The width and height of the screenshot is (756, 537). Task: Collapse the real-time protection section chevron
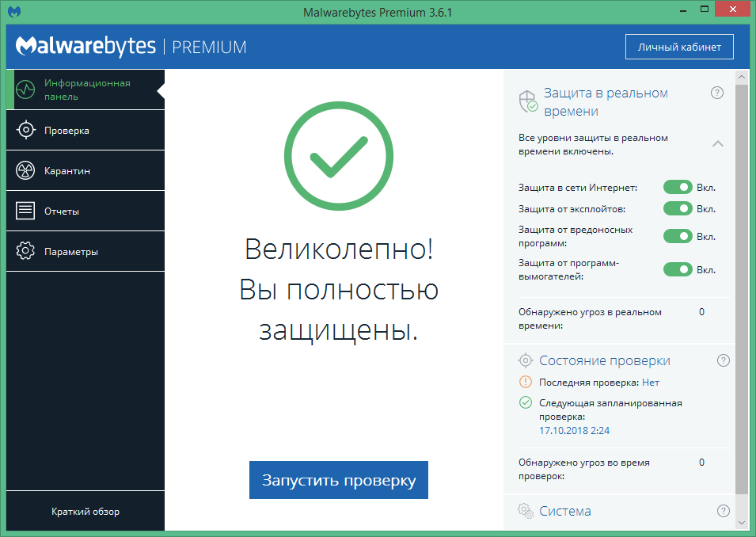tap(717, 144)
